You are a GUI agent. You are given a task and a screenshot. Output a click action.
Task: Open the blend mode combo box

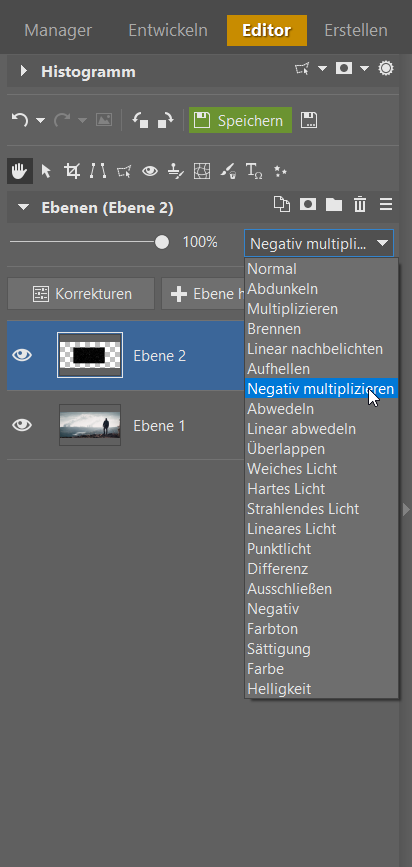(x=319, y=243)
